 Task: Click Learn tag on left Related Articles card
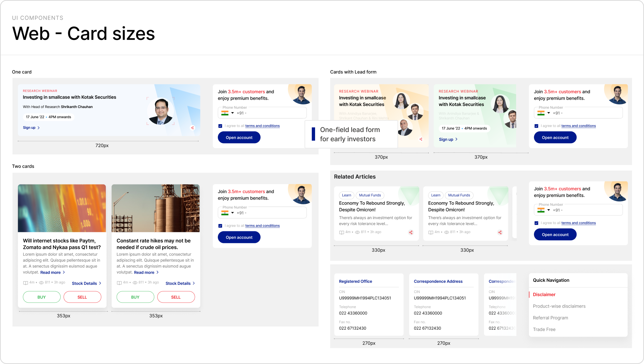[x=346, y=195]
